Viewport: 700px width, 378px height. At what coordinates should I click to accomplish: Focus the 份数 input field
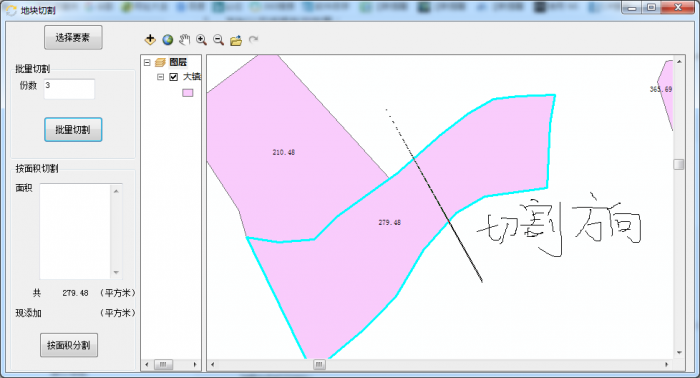click(69, 89)
